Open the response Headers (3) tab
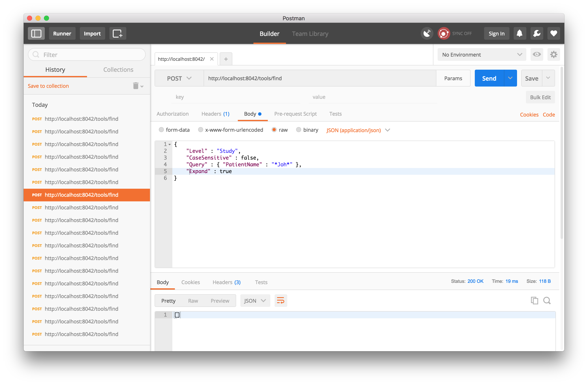Image resolution: width=588 pixels, height=385 pixels. tap(227, 282)
